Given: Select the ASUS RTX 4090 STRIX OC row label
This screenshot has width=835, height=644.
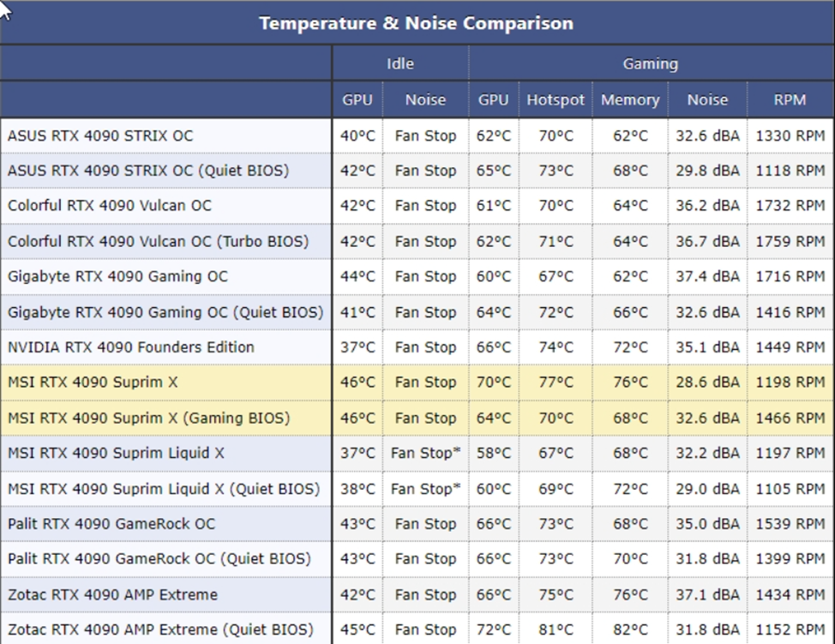Looking at the screenshot, I should pyautogui.click(x=100, y=135).
